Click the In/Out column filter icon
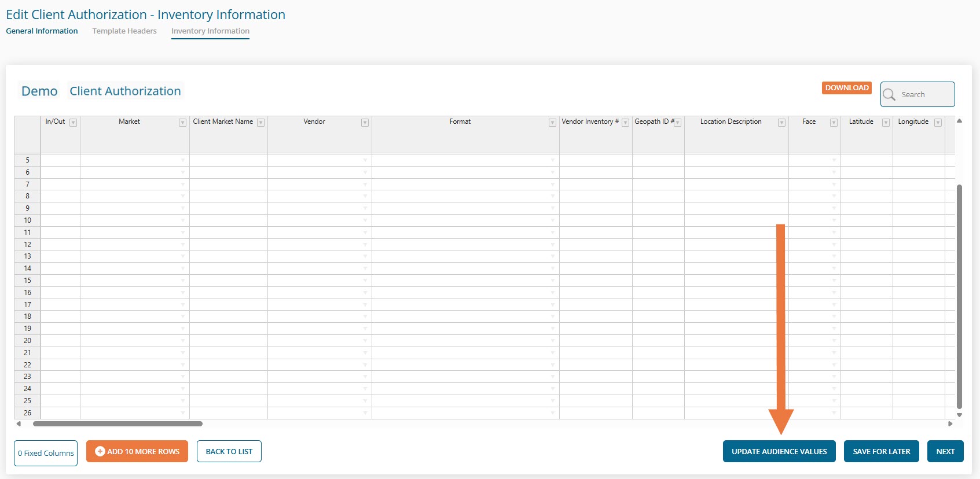The height and width of the screenshot is (479, 980). (73, 123)
